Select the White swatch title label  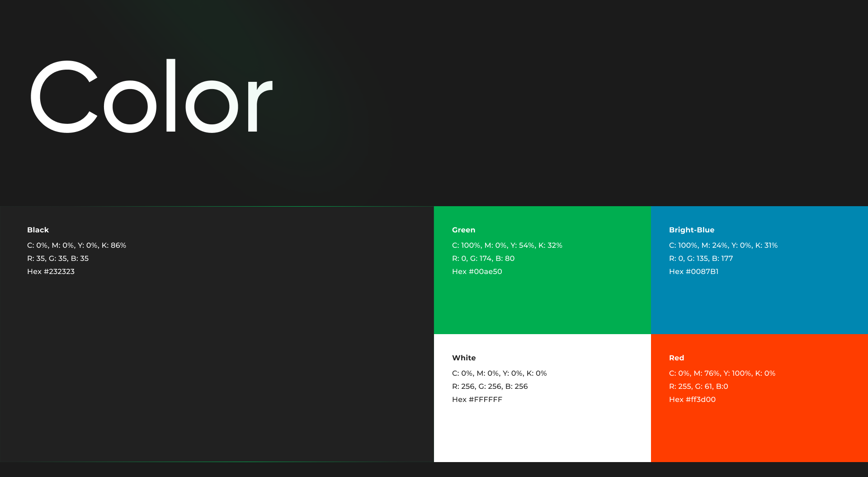[x=464, y=358]
